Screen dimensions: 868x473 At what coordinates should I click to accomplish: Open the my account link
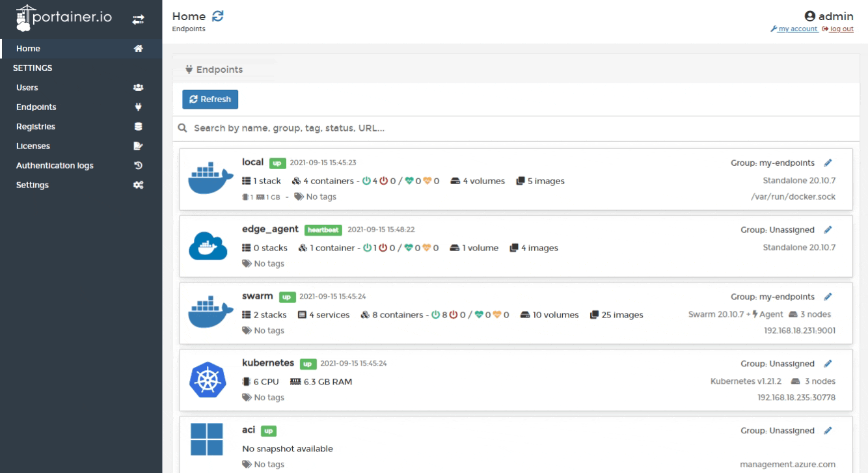[794, 29]
